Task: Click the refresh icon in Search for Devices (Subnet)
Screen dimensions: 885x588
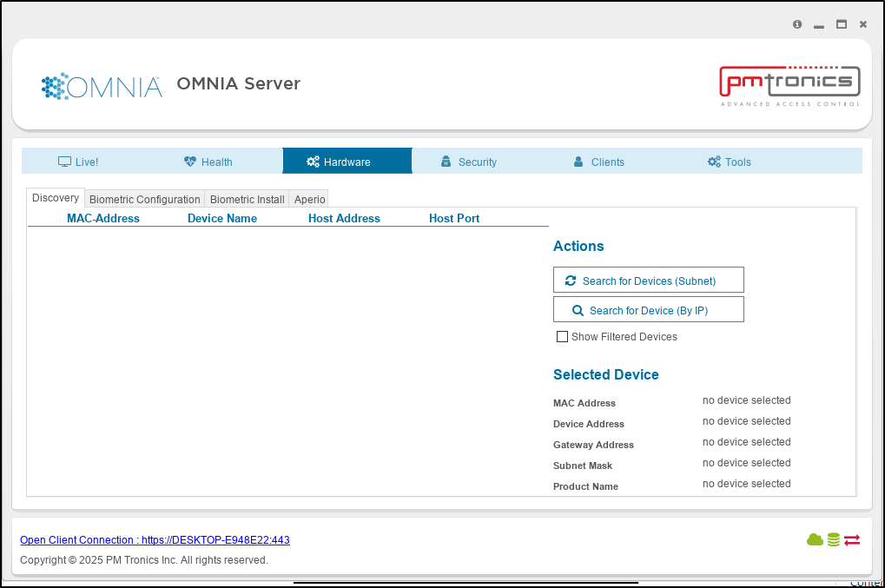Action: (x=571, y=281)
